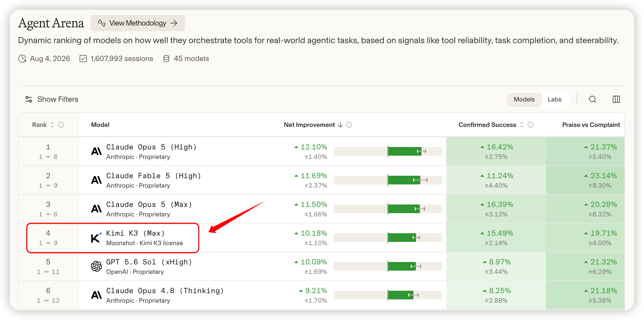Image resolution: width=644 pixels, height=320 pixels.
Task: Show the Net Improvement info icon
Action: 349,125
